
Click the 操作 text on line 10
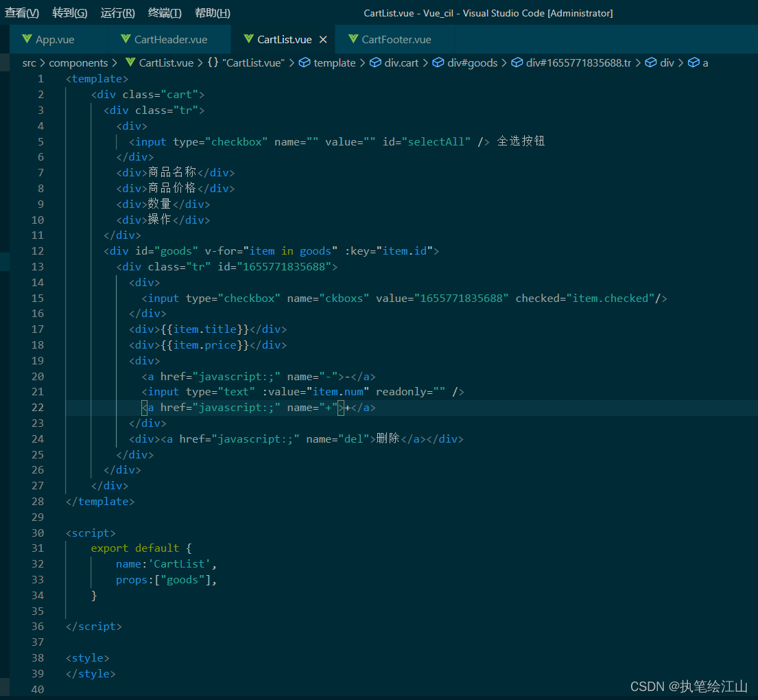[x=160, y=219]
